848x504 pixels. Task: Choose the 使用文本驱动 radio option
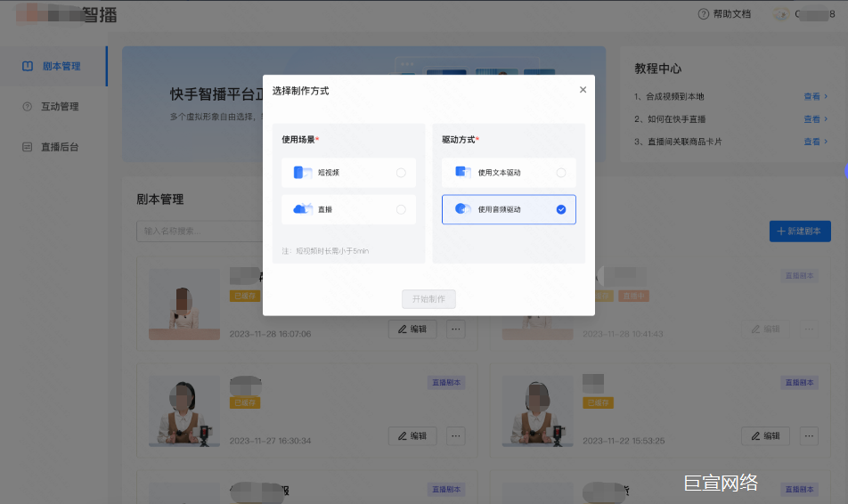[x=561, y=173]
